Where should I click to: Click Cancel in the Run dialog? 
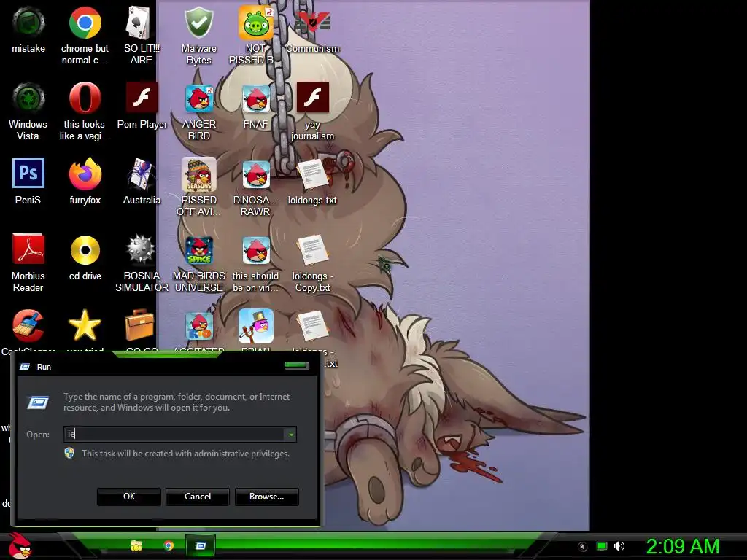pyautogui.click(x=198, y=497)
